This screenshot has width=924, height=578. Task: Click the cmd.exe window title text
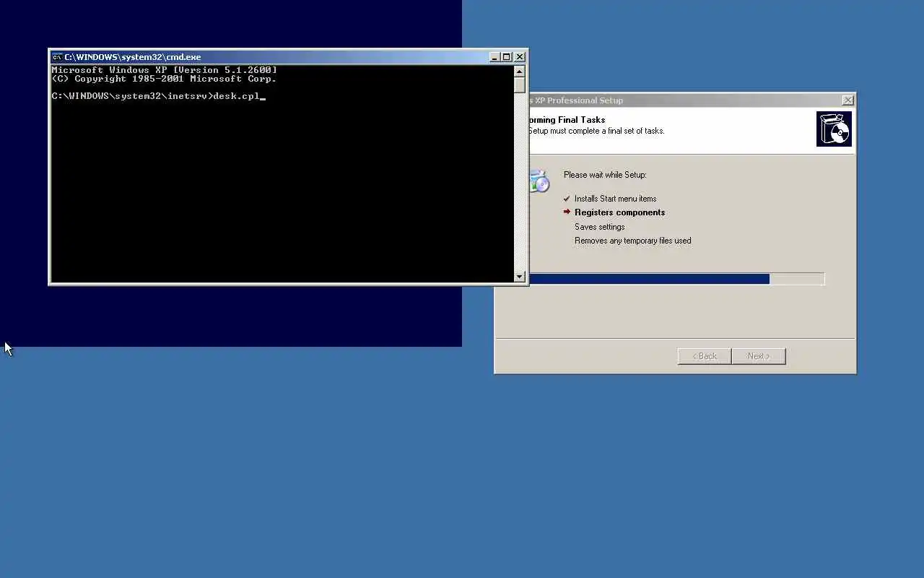coord(133,57)
